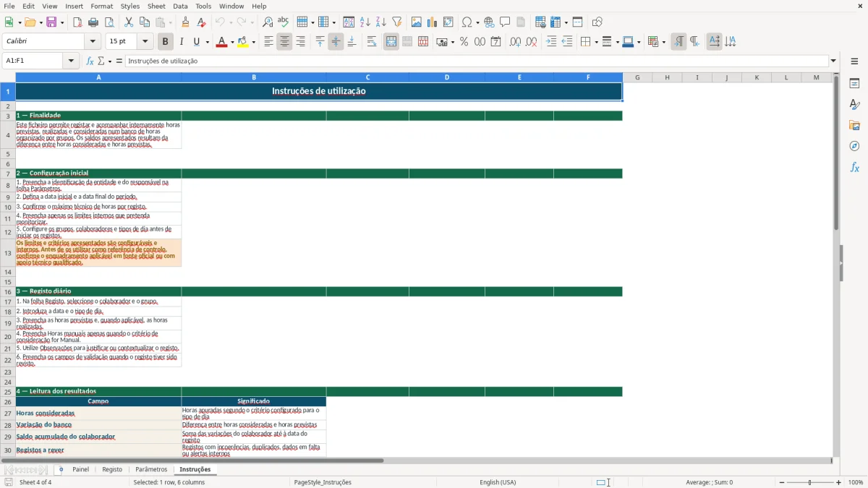Open the Underline style dropdown arrow
Image resolution: width=868 pixels, height=488 pixels.
(x=207, y=42)
